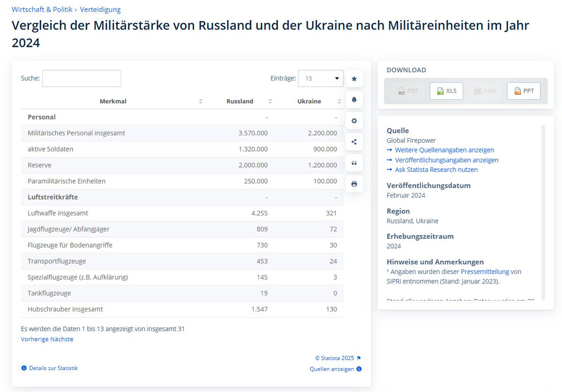Click the value 3.570.000
The height and width of the screenshot is (392, 562).
click(253, 133)
